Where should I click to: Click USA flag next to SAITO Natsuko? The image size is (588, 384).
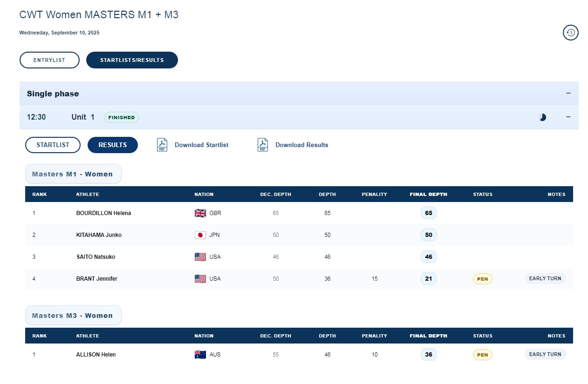[x=200, y=257]
